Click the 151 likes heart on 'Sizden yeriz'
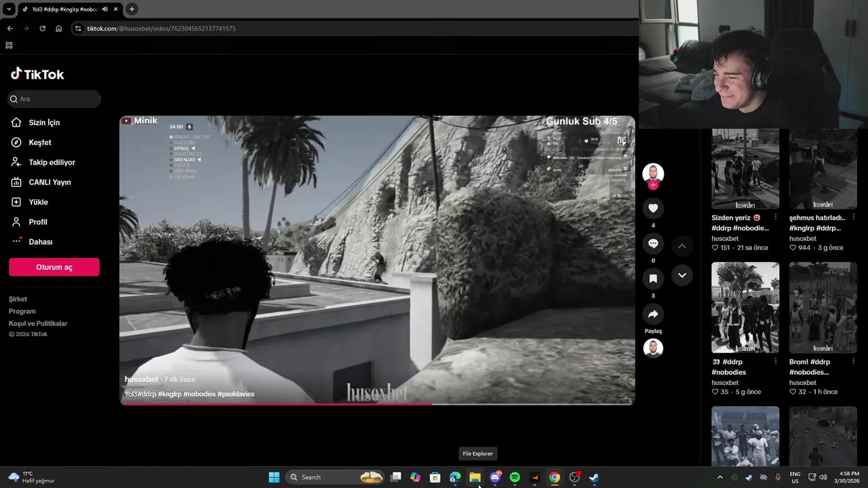 pyautogui.click(x=715, y=248)
